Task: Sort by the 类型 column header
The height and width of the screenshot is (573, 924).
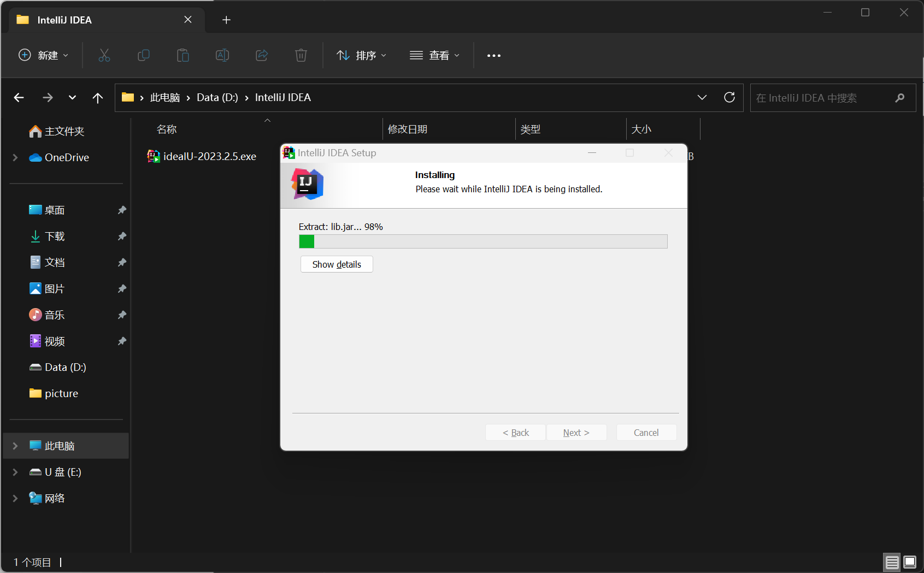Action: tap(530, 129)
